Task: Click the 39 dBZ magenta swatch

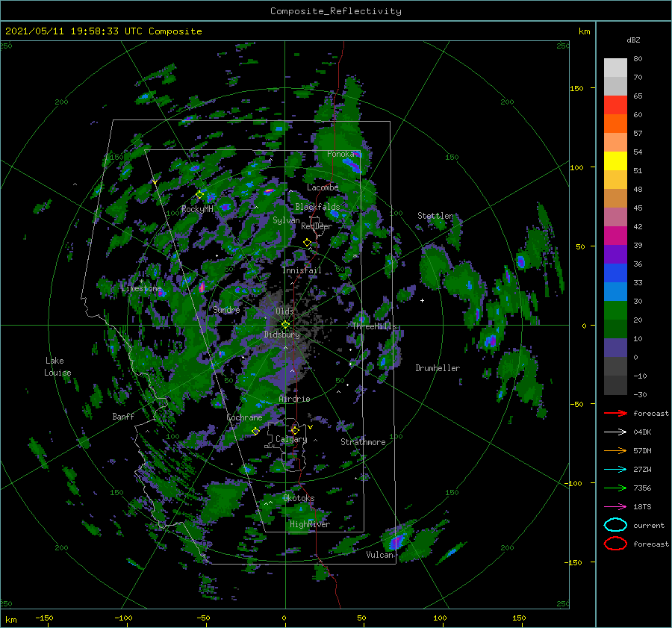Action: 615,235
